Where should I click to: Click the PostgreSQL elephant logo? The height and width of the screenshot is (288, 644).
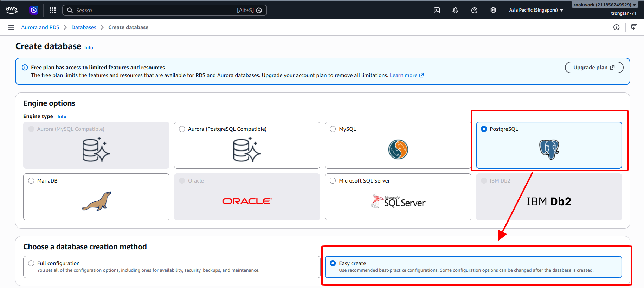[549, 149]
